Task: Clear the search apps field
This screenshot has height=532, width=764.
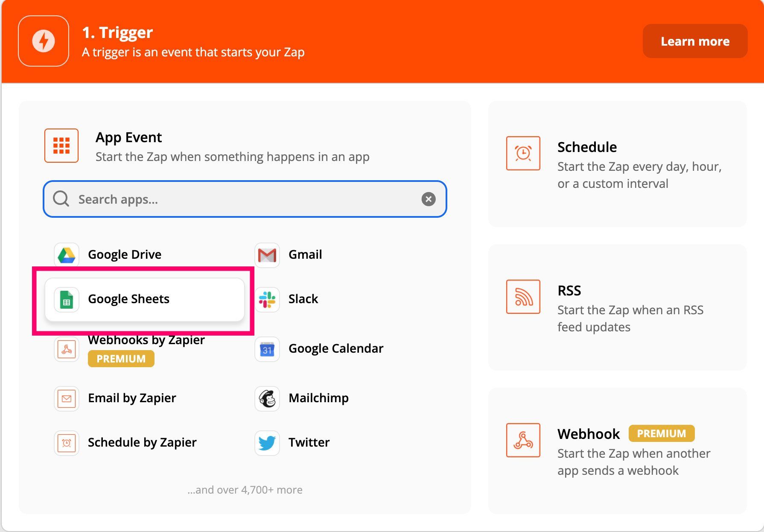Action: (429, 199)
